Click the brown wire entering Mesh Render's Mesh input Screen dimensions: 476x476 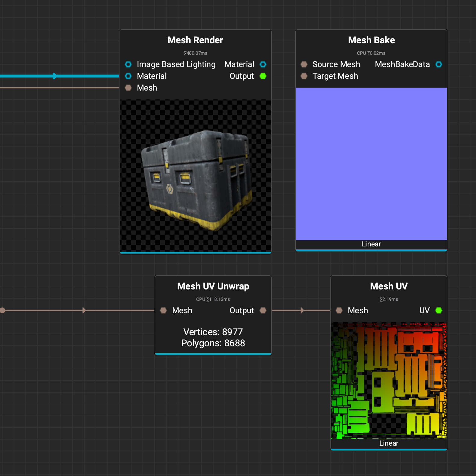click(x=60, y=88)
